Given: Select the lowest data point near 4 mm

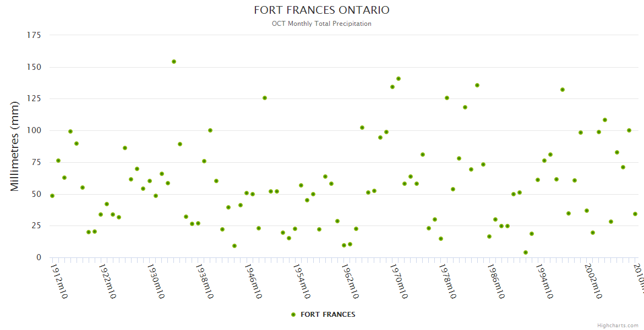Looking at the screenshot, I should [x=526, y=252].
